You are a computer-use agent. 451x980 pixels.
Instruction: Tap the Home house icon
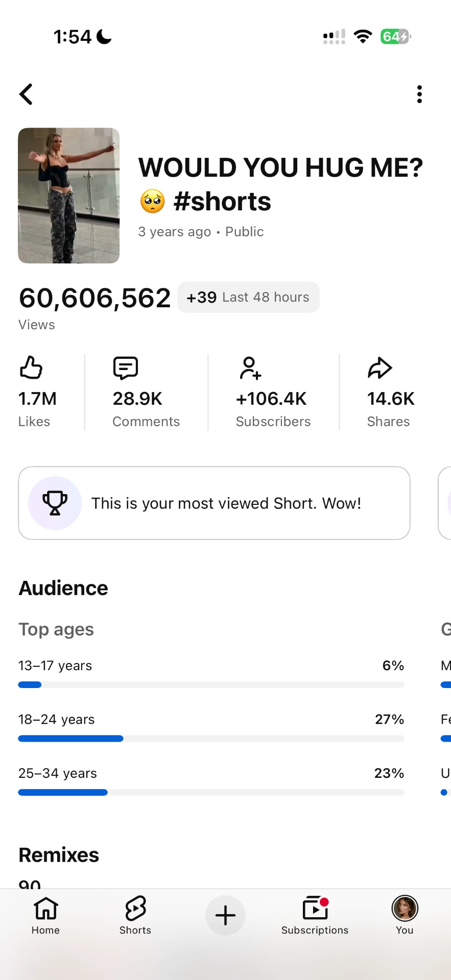pyautogui.click(x=46, y=908)
